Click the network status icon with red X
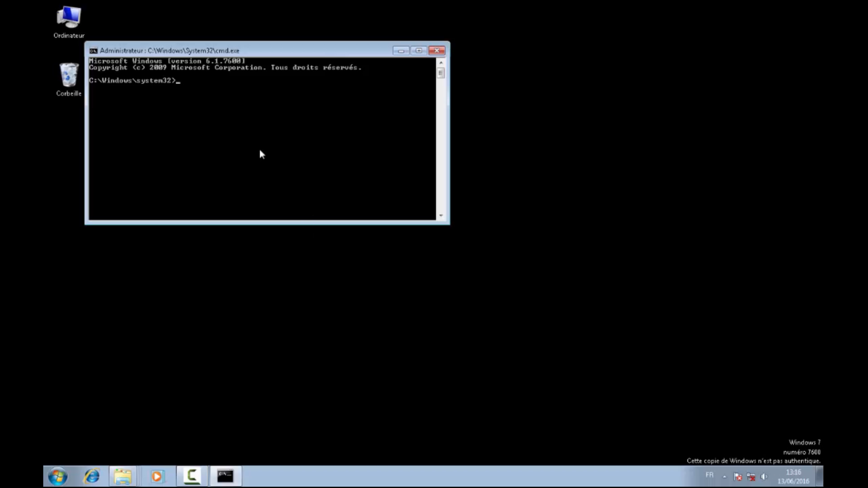 click(751, 476)
